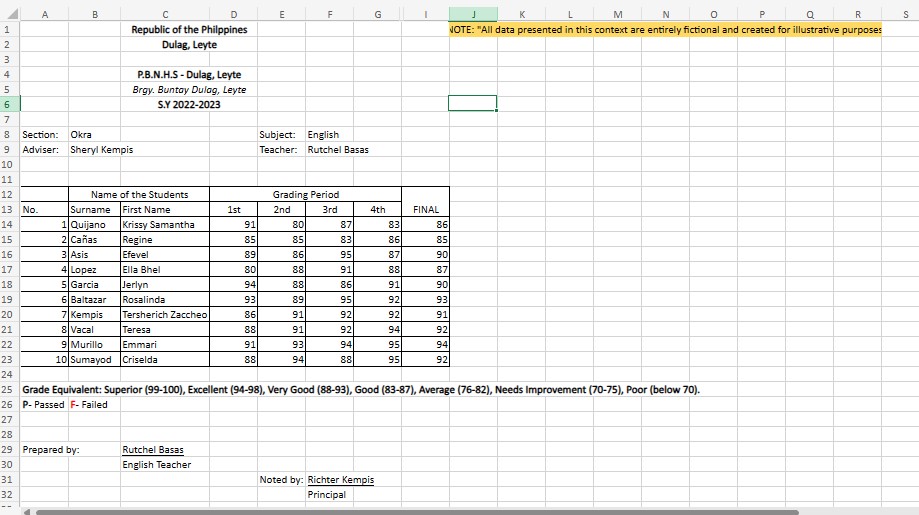Click the 'English Teacher' cell
The image size is (919, 515).
156,465
